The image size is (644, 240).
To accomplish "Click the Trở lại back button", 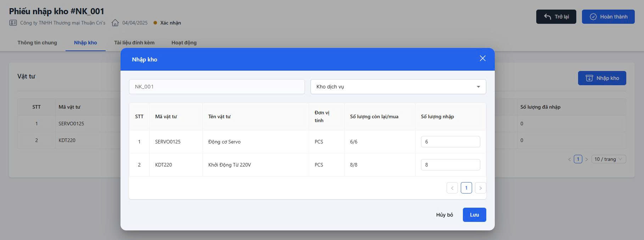I will [556, 17].
